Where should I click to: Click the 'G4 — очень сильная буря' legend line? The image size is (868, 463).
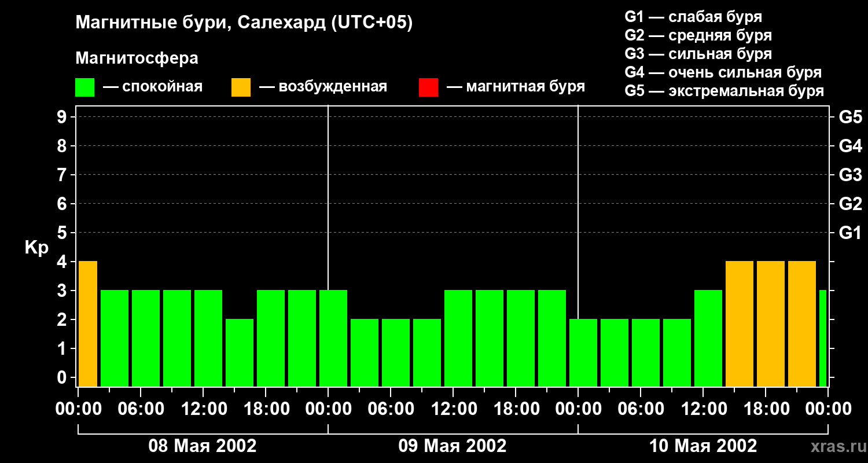pyautogui.click(x=723, y=72)
